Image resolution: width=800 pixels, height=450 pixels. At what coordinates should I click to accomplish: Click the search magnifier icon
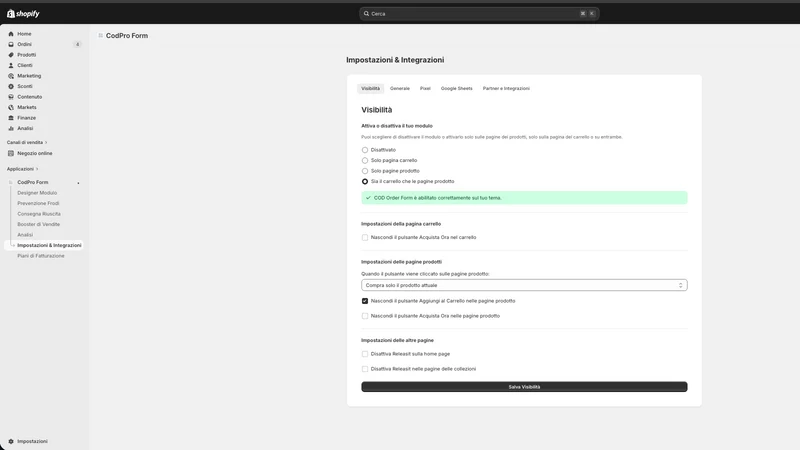(366, 14)
